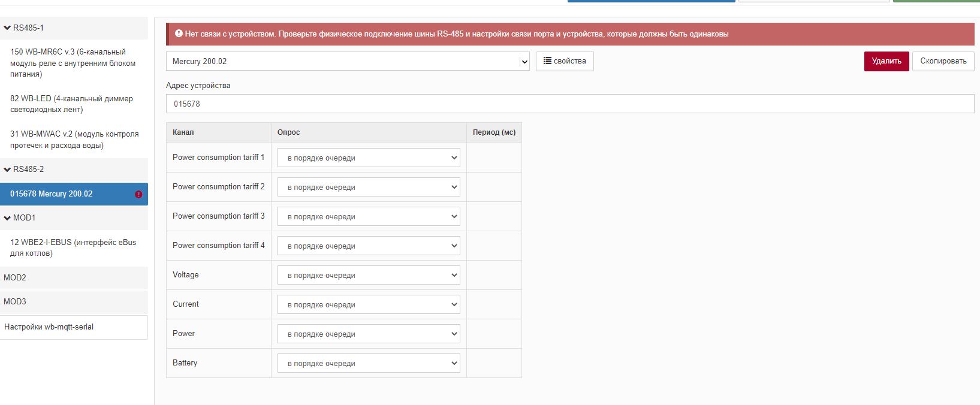Open the Mercury 200.02 device type dropdown
980x405 pixels.
[348, 61]
